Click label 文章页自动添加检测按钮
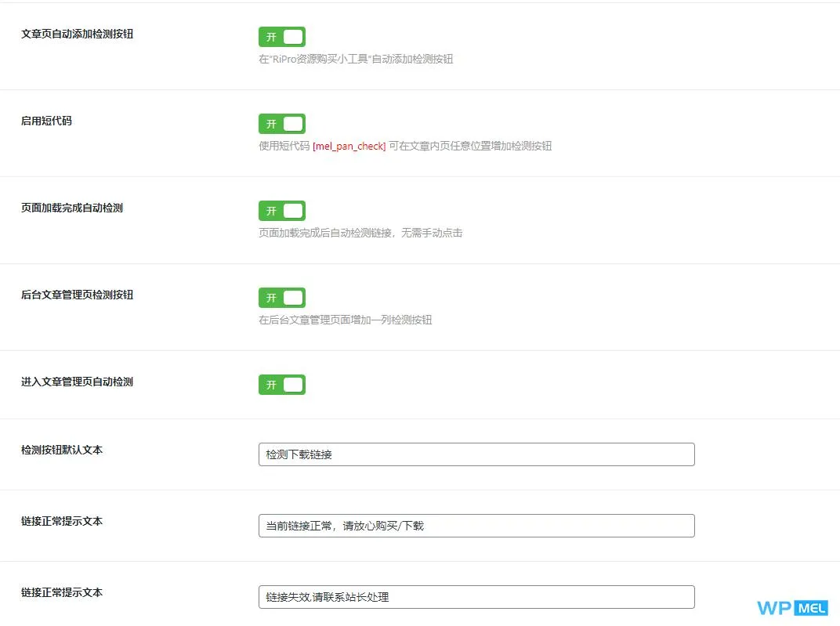 click(x=77, y=34)
